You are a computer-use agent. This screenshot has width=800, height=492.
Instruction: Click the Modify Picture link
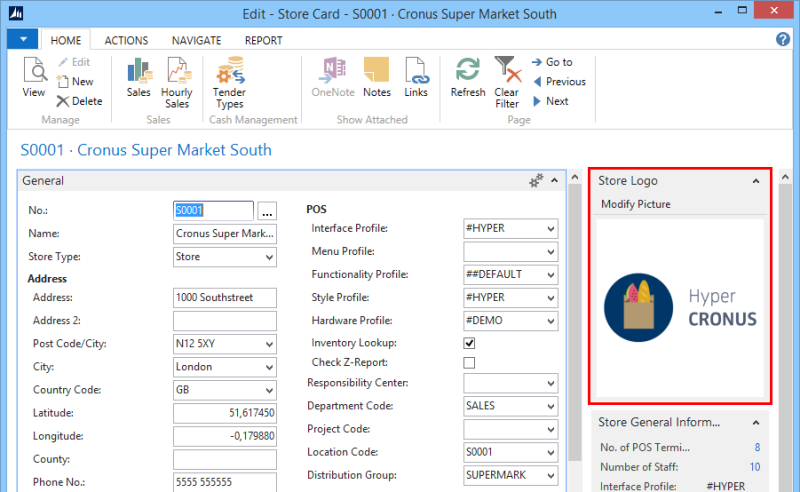(x=636, y=204)
